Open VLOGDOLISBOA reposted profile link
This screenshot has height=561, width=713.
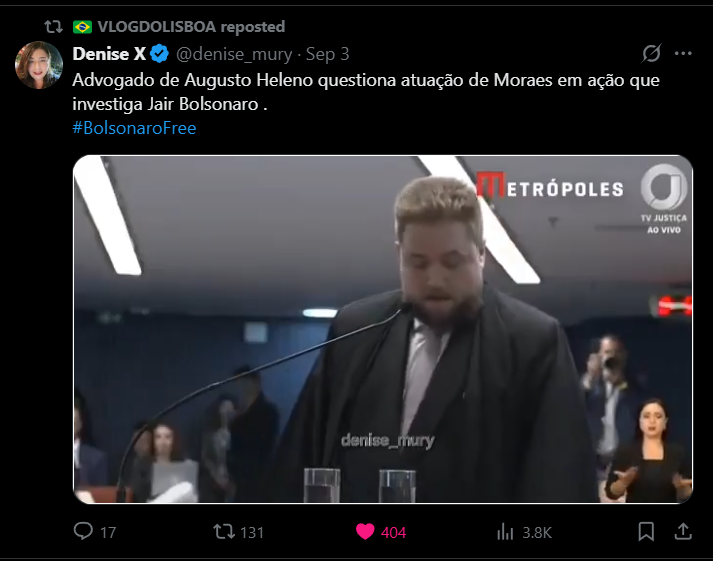(x=191, y=27)
